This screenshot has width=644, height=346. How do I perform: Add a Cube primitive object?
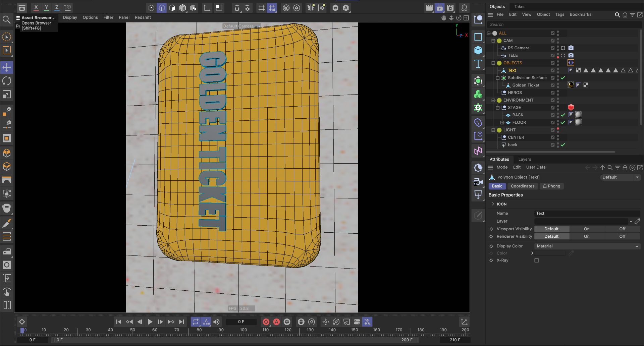478,50
